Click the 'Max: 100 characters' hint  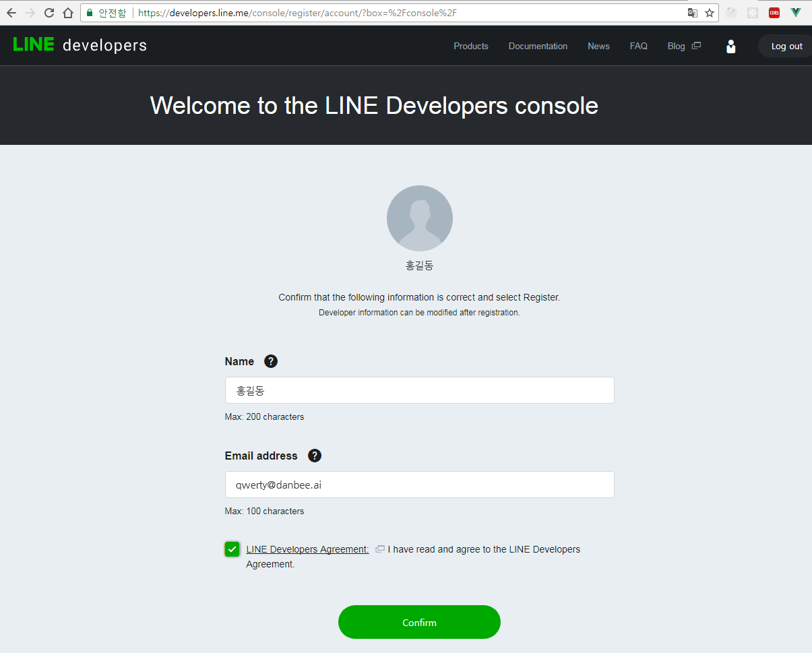(264, 511)
